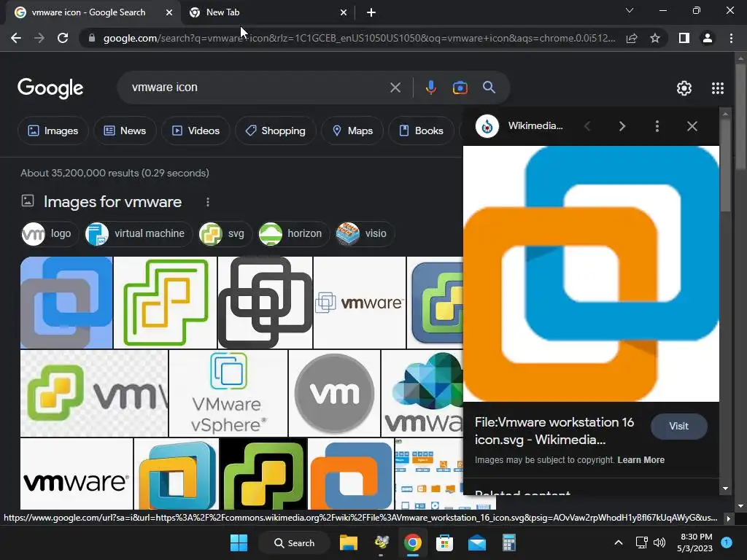Switch to Images results
Viewport: 747px width, 560px height.
(53, 131)
